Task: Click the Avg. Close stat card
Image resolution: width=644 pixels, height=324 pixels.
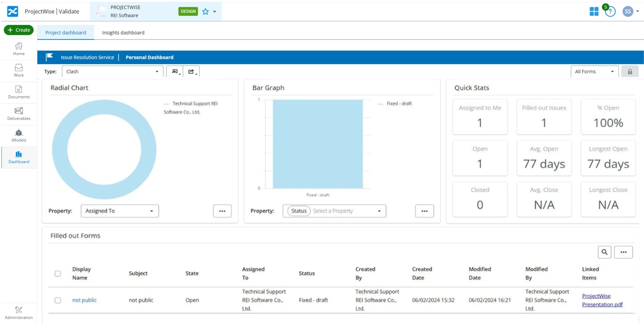Action: tap(544, 199)
